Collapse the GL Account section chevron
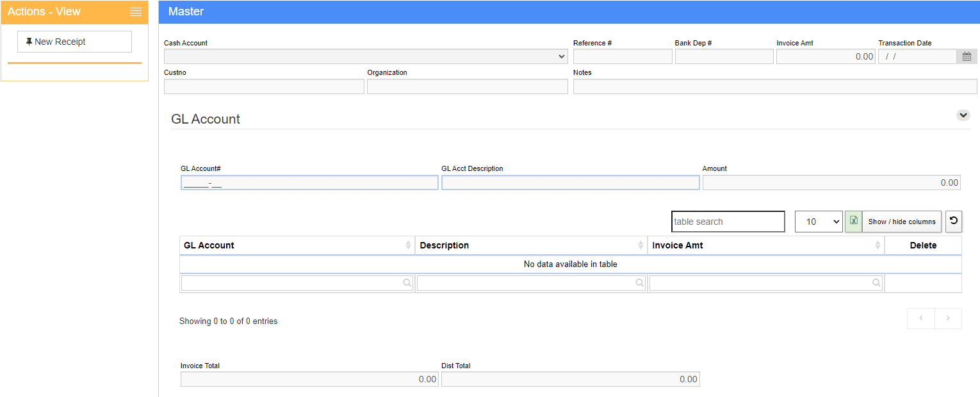Image resolution: width=980 pixels, height=397 pixels. tap(963, 115)
